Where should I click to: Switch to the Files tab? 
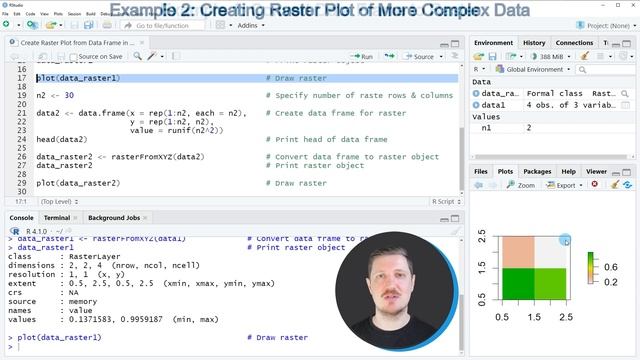point(480,171)
